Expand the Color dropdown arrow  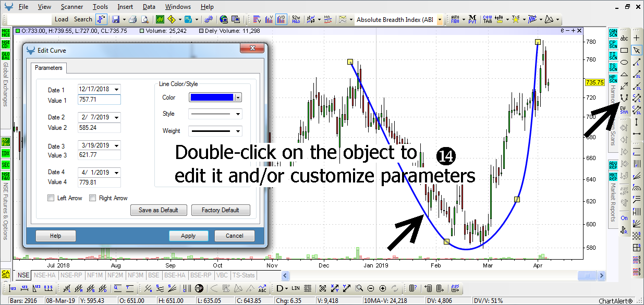238,97
